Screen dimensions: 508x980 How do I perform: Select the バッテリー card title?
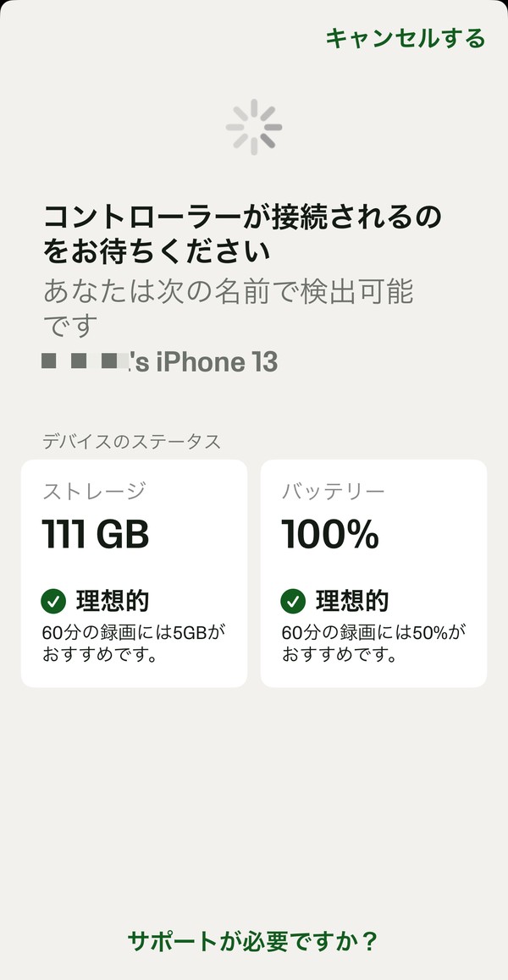click(x=333, y=491)
